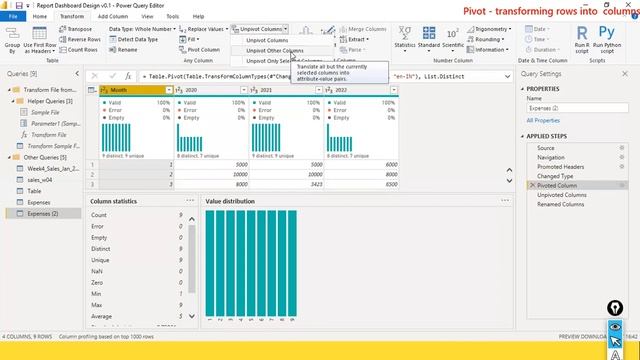Screen dimensions: 640x360
Task: Open 2021 column filter dropdown
Action: click(319, 90)
